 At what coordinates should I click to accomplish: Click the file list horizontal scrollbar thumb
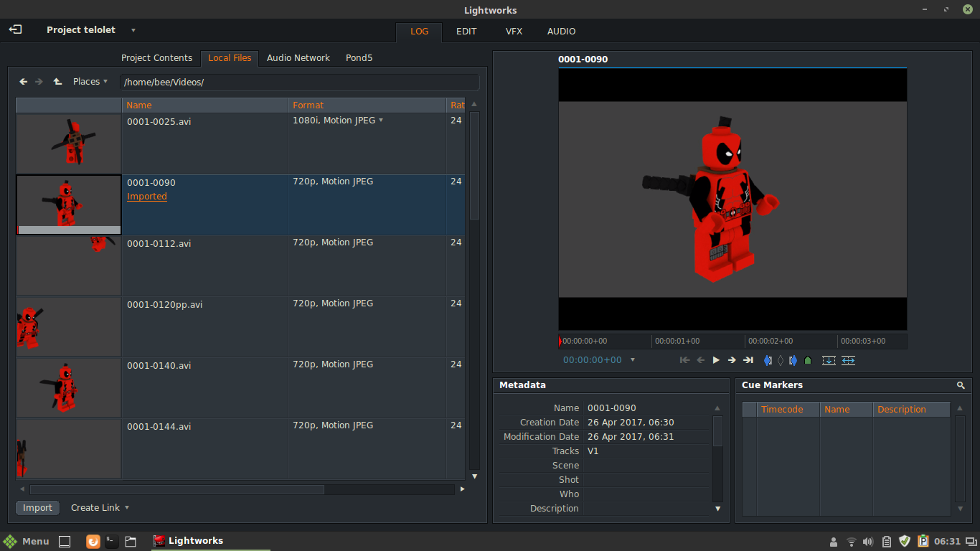(177, 489)
